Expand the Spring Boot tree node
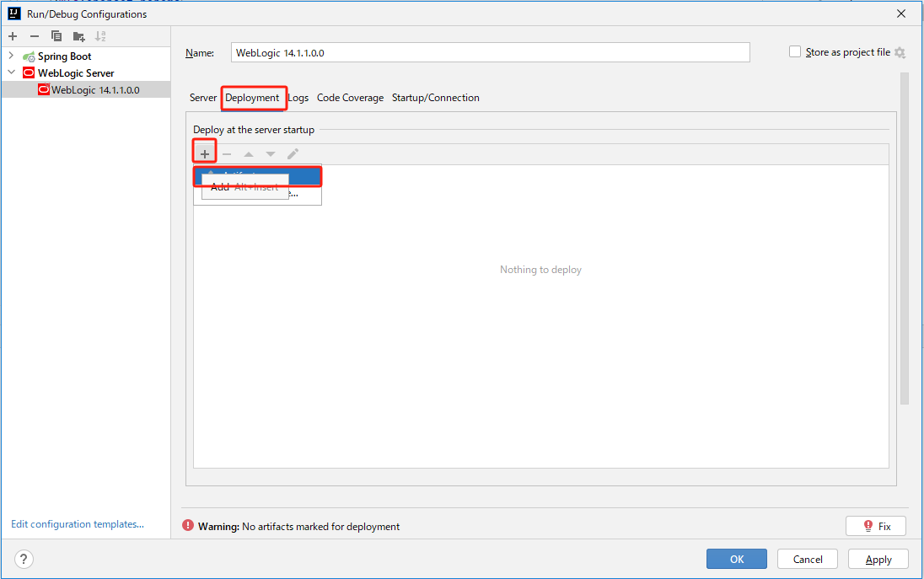924x579 pixels. pyautogui.click(x=11, y=56)
